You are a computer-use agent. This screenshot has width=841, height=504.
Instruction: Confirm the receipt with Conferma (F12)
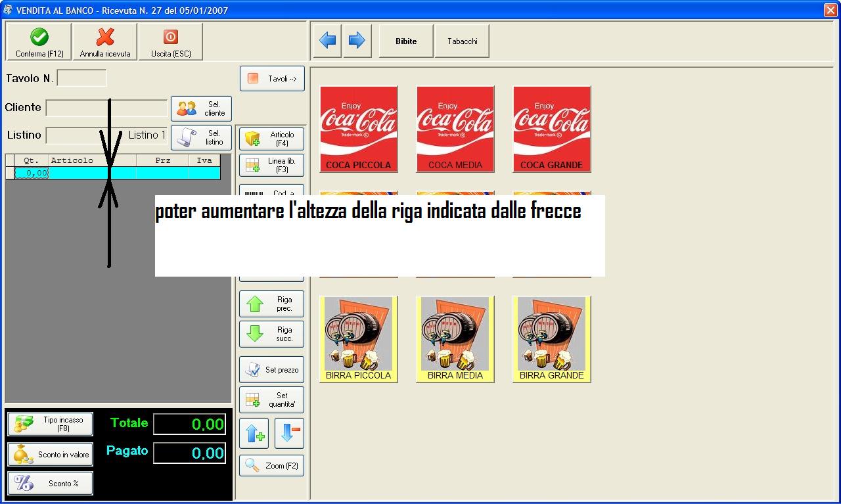pos(39,42)
